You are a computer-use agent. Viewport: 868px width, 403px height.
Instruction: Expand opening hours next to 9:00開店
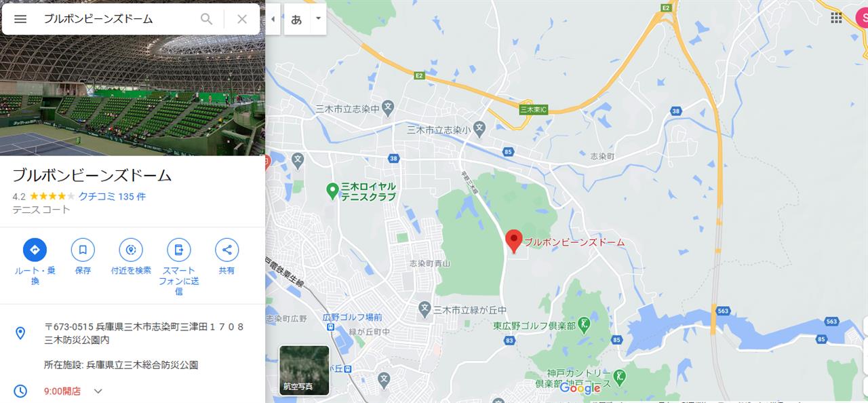(98, 391)
